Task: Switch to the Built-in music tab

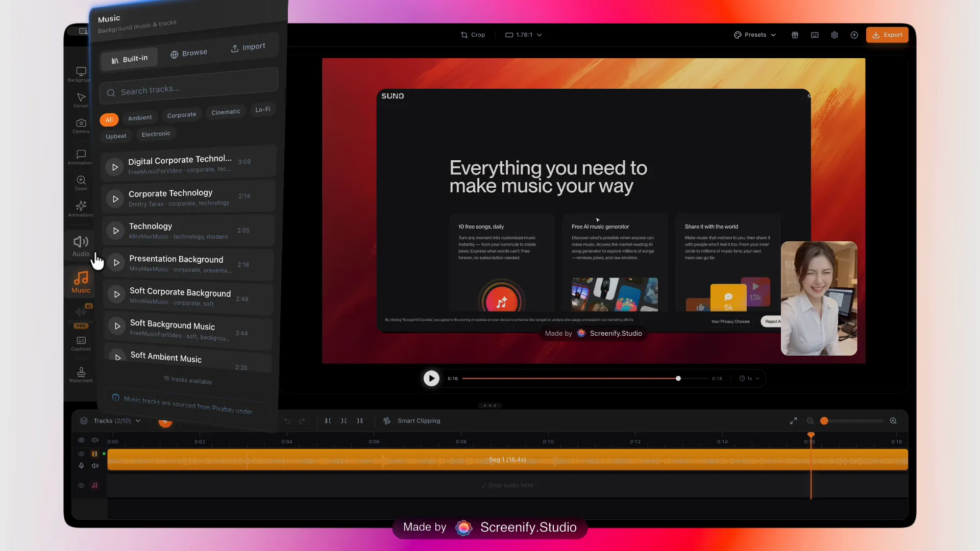Action: point(129,59)
